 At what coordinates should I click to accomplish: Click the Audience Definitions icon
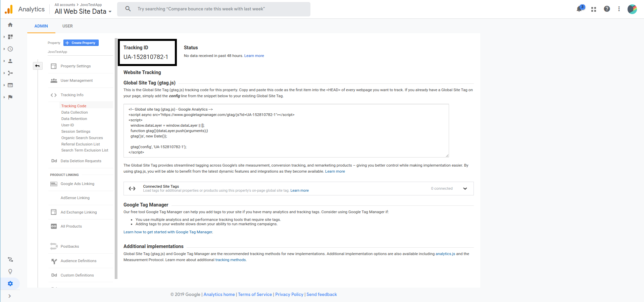(x=54, y=261)
